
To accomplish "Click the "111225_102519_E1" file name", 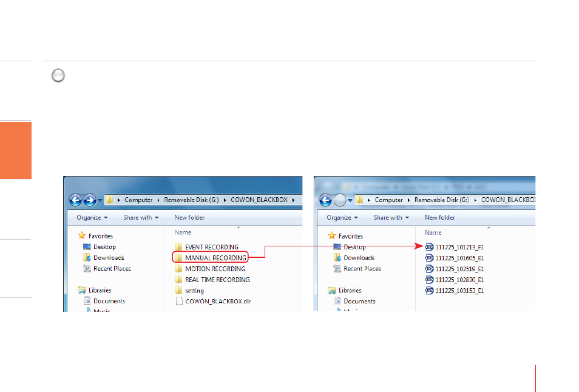I will click(x=459, y=269).
